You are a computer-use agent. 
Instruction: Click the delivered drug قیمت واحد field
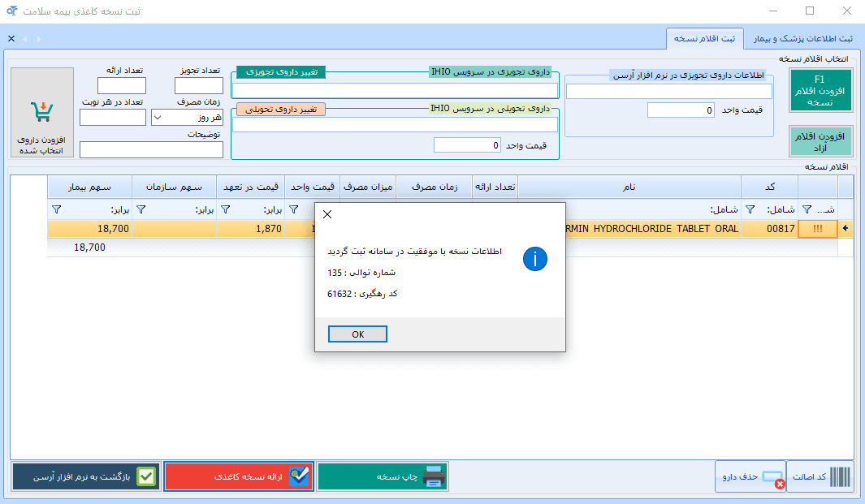click(x=467, y=145)
